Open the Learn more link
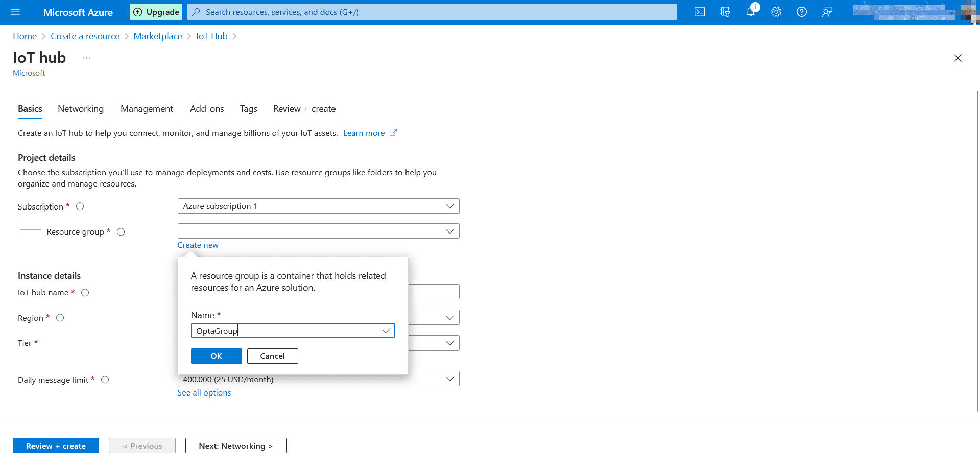This screenshot has height=465, width=980. click(364, 133)
